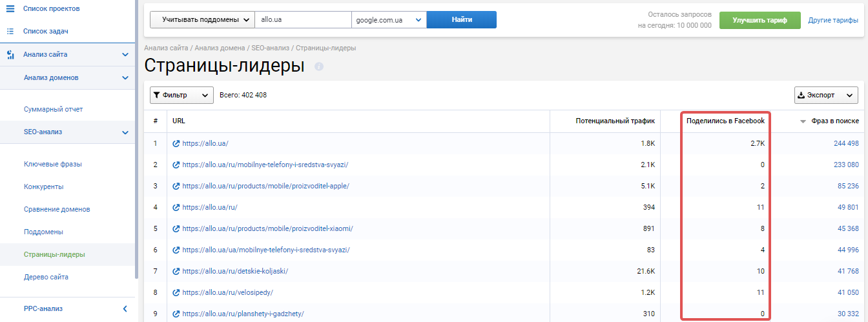The image size is (868, 322).
Task: Click phrase count 49 801
Action: (848, 207)
